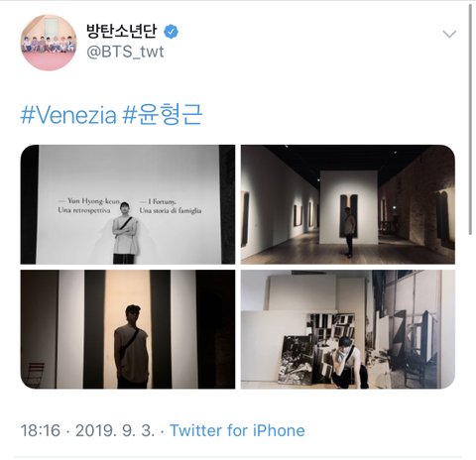Click the 18:16 tweet timestamp
476x460 pixels.
click(x=41, y=430)
